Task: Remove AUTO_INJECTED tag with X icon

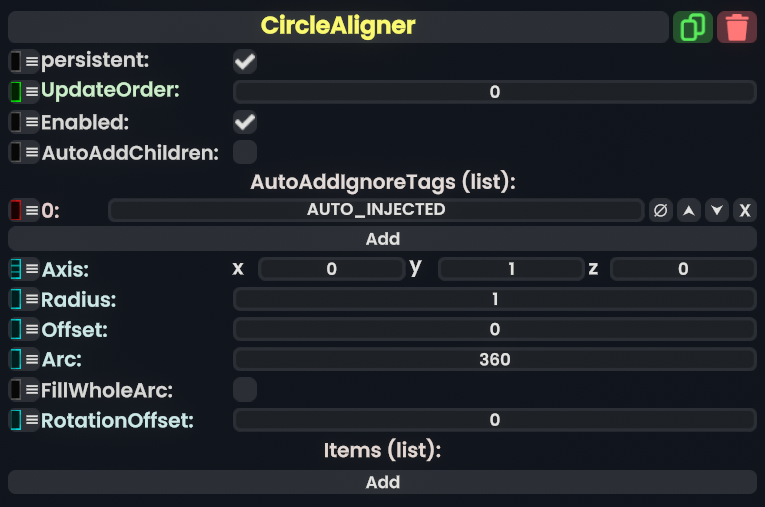Action: [744, 210]
